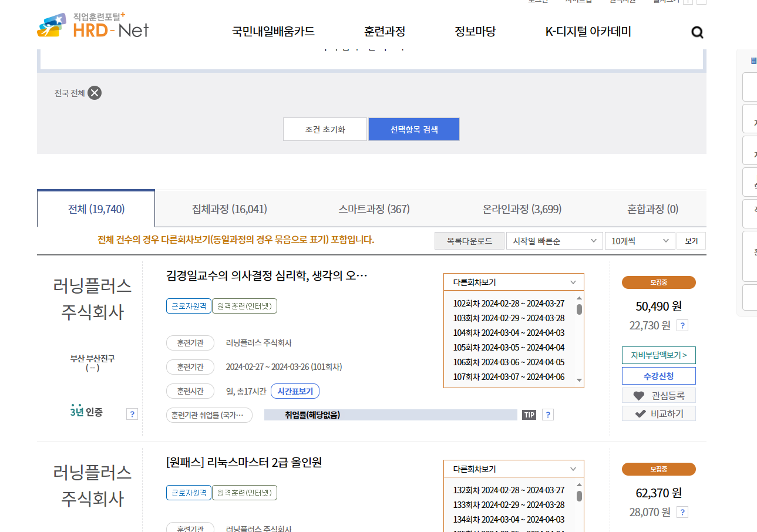Screen dimensions: 757x532
Task: Switch to the 스마트과정 (367) tab
Action: [x=374, y=209]
